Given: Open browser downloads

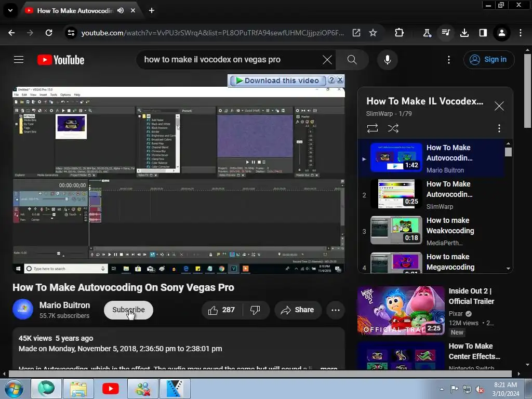Looking at the screenshot, I should [x=464, y=33].
